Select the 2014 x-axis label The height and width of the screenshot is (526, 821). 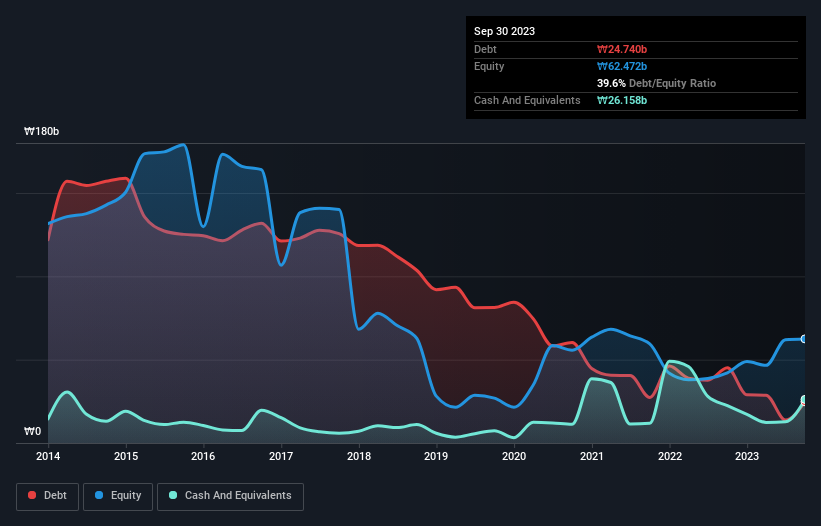coord(48,456)
